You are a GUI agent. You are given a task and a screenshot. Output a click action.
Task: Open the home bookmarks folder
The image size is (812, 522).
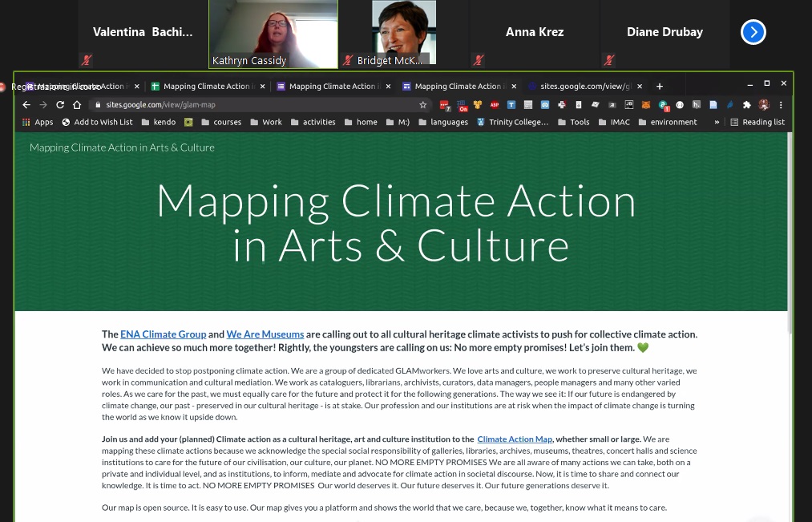point(361,122)
